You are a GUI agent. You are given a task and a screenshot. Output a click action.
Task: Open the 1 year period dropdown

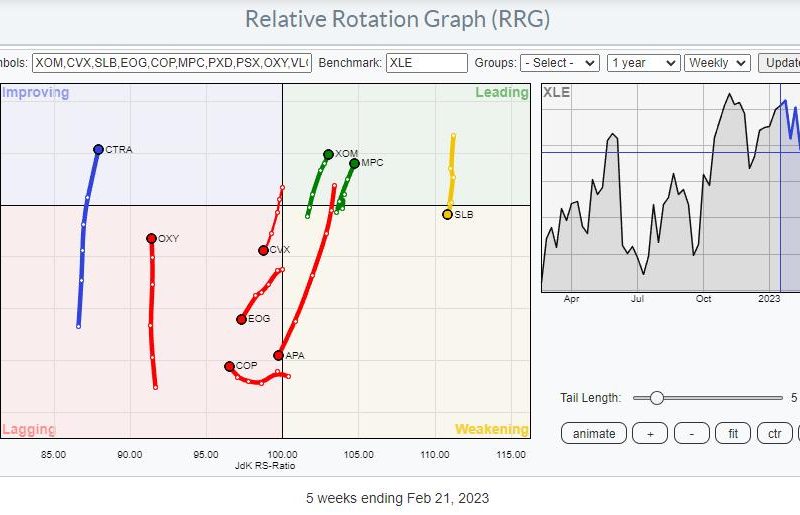point(643,63)
